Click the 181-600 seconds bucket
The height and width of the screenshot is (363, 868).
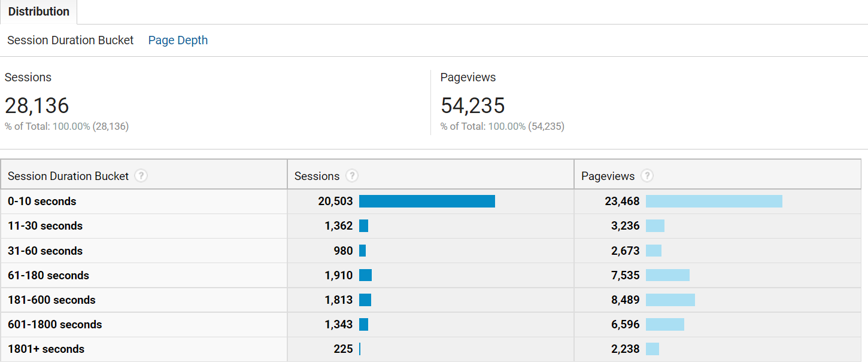click(51, 300)
